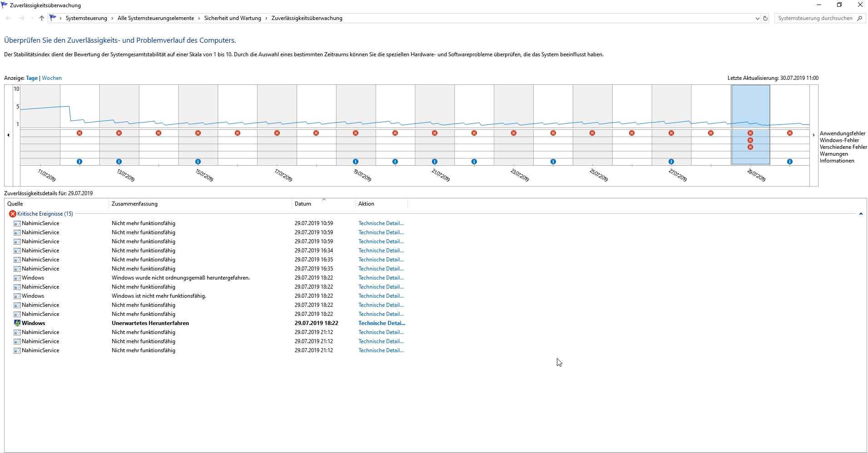Screen dimensions: 868x453
Task: Click the information icon for 21.07.2019
Action: click(435, 162)
